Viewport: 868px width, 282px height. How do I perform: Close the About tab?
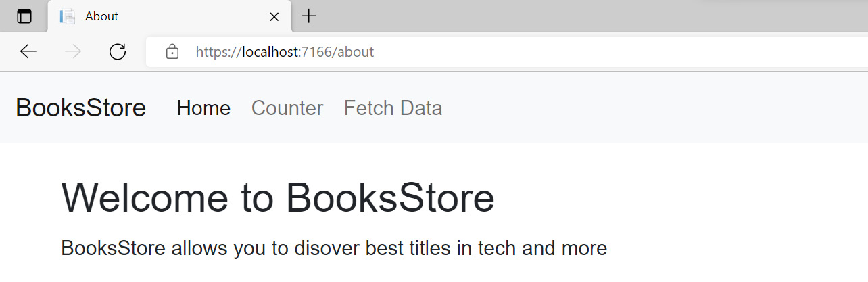(274, 17)
